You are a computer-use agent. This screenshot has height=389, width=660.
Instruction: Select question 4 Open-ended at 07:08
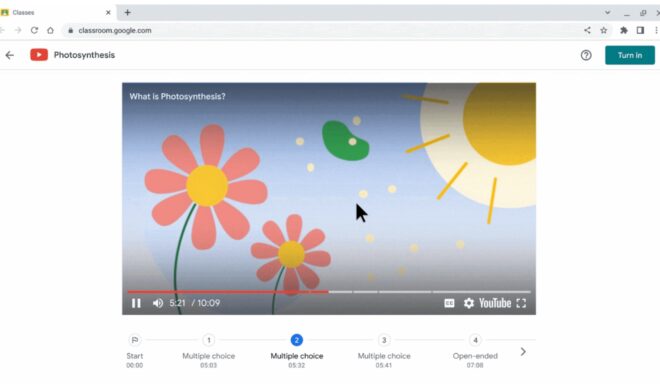click(x=475, y=340)
